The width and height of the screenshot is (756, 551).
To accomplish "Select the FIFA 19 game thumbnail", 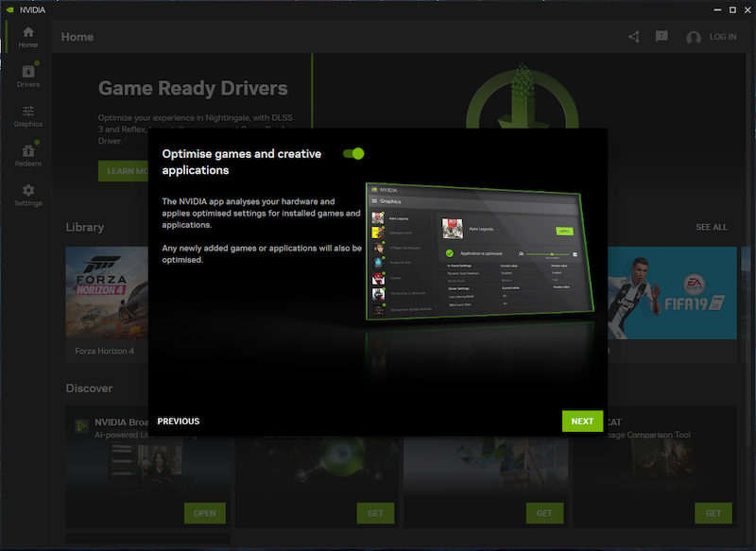I will [x=672, y=293].
